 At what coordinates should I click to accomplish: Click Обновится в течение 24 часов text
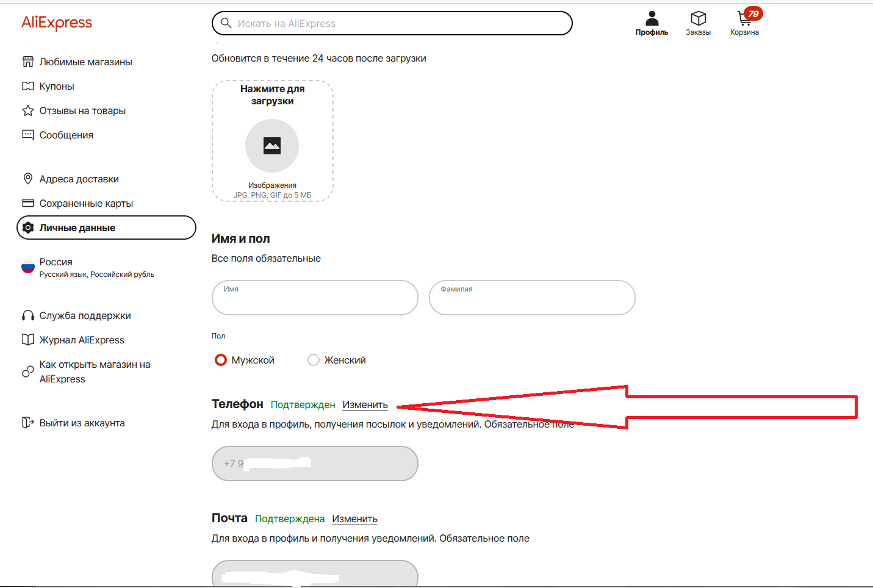pyautogui.click(x=318, y=58)
